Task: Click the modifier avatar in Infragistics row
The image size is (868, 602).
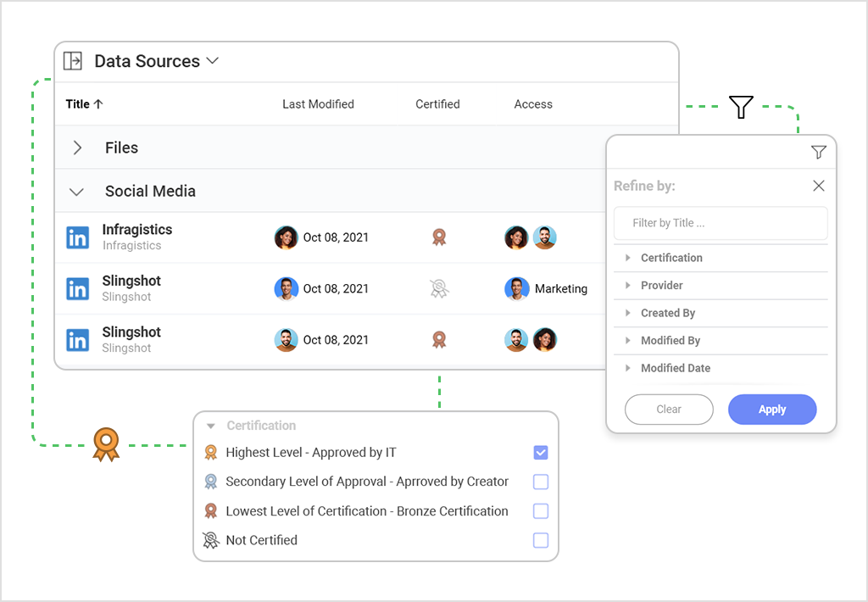Action: click(x=287, y=237)
